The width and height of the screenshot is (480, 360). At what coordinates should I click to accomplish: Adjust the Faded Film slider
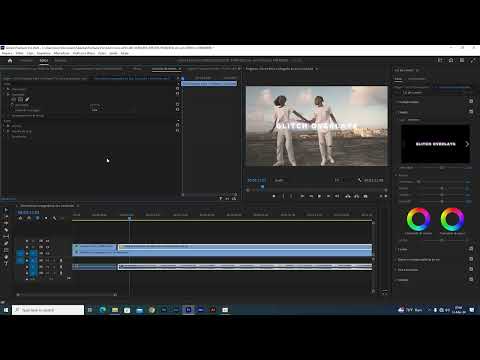pos(418,181)
